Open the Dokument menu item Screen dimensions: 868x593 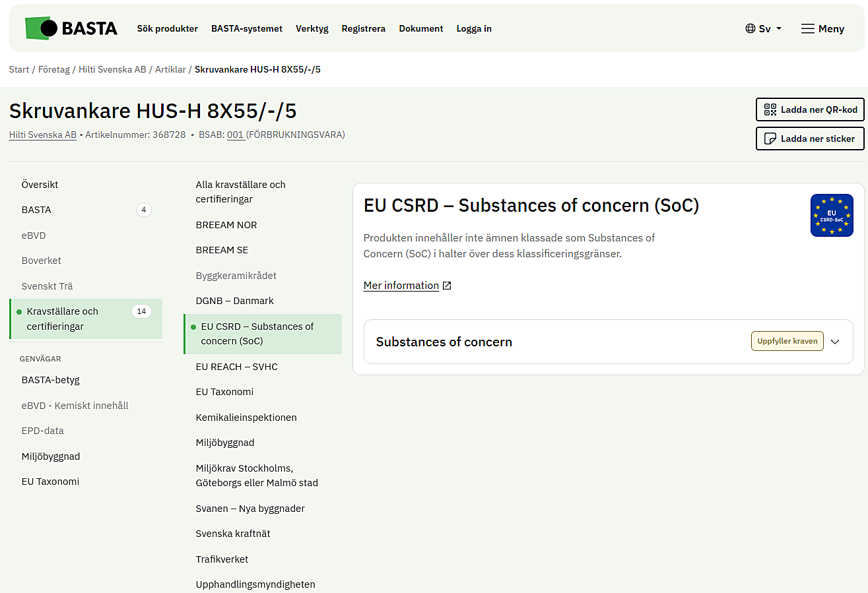[x=421, y=28]
